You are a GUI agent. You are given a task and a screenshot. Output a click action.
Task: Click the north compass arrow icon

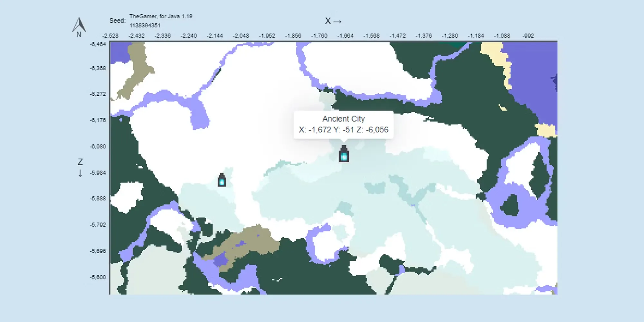tap(79, 25)
